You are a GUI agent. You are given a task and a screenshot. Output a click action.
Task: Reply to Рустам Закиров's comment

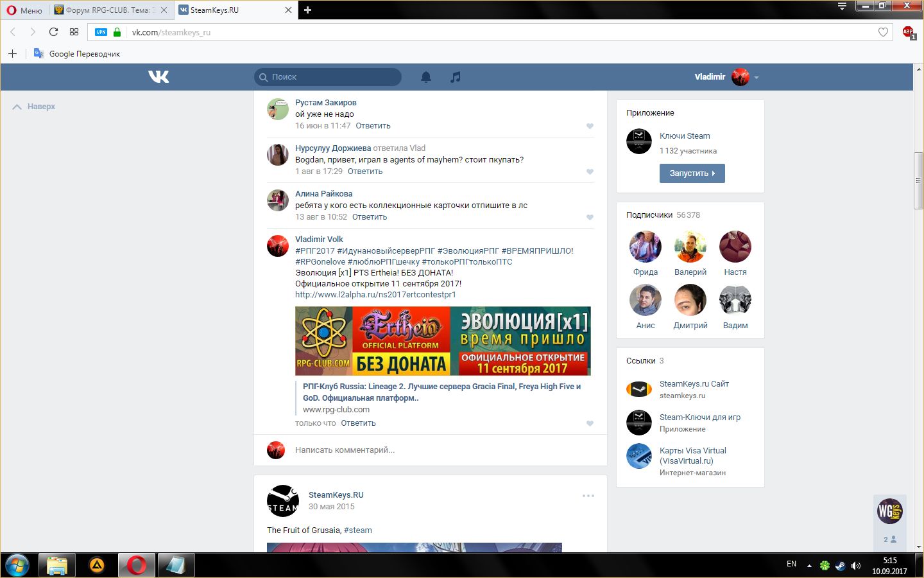(x=373, y=126)
